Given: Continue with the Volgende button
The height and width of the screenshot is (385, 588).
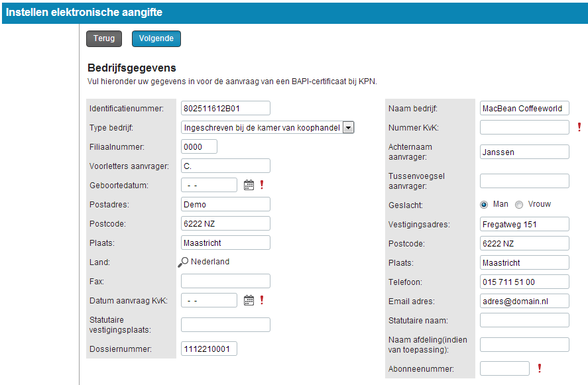Looking at the screenshot, I should tap(156, 38).
